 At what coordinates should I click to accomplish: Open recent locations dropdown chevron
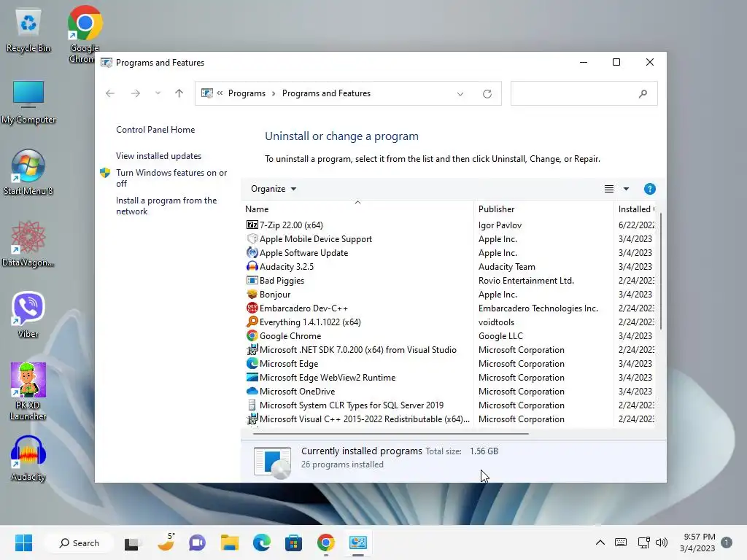pos(158,93)
